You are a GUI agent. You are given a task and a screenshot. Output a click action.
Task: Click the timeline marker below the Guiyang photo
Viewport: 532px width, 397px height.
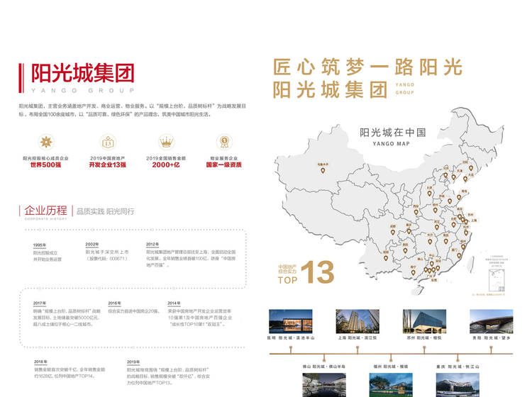coord(491,350)
